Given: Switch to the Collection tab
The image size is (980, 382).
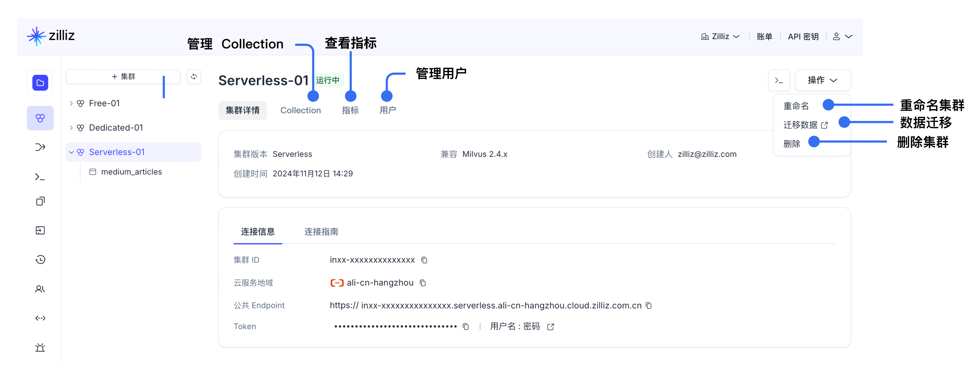Looking at the screenshot, I should [300, 110].
